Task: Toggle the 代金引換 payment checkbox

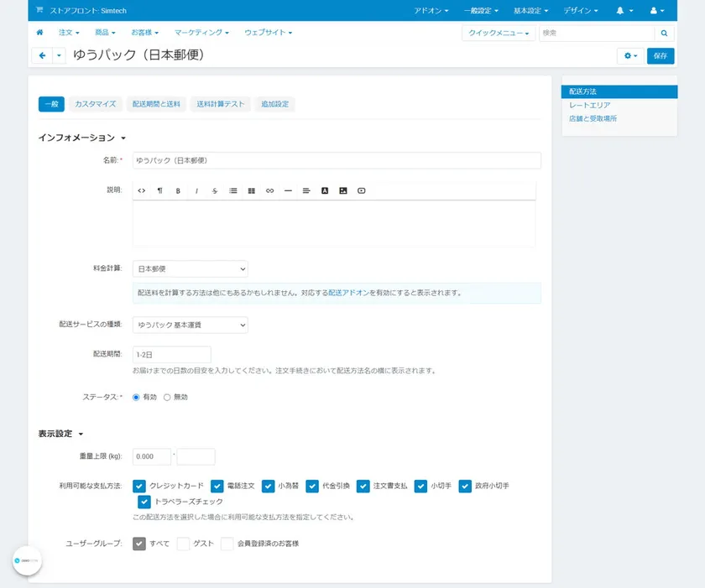Action: [312, 486]
